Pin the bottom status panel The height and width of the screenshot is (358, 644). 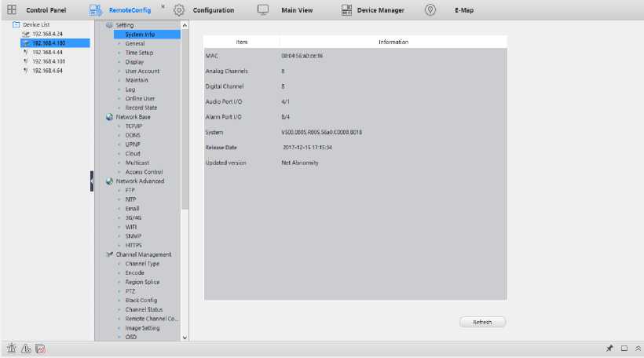tap(609, 349)
